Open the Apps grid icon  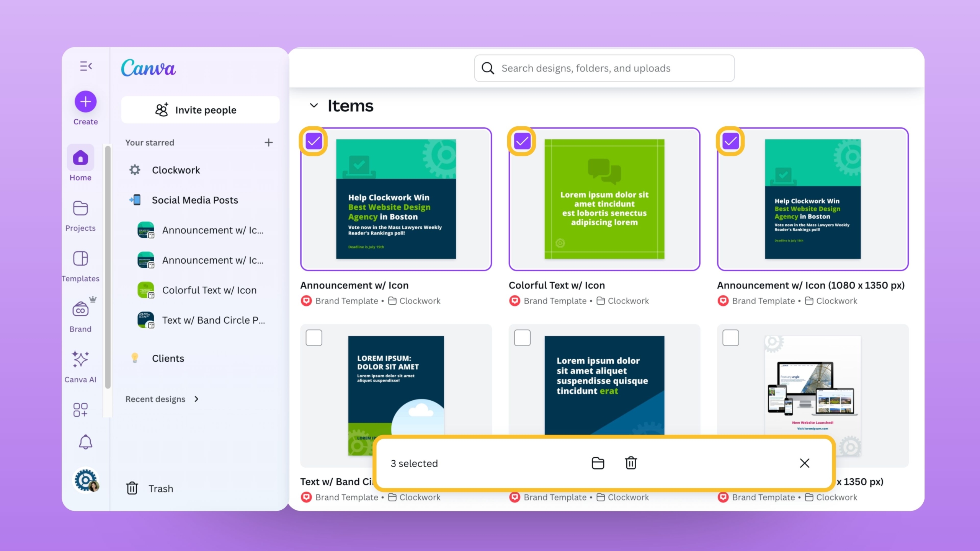point(80,409)
